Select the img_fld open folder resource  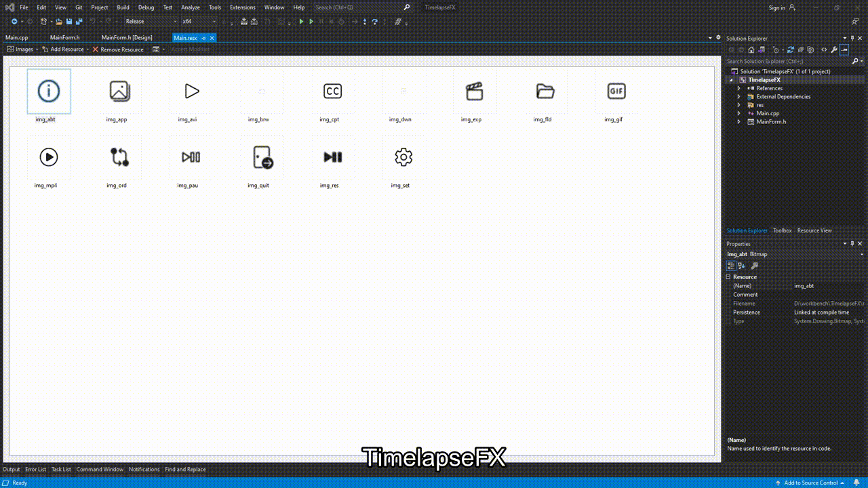[545, 91]
